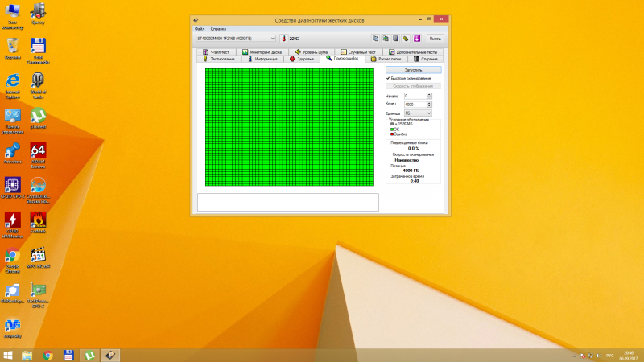This screenshot has height=362, width=644.
Task: Open the drive selection dropdown
Action: point(236,39)
